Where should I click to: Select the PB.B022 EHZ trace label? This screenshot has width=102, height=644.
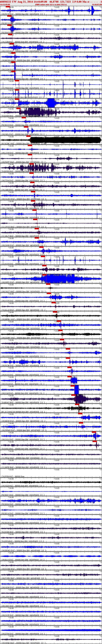(23, 125)
